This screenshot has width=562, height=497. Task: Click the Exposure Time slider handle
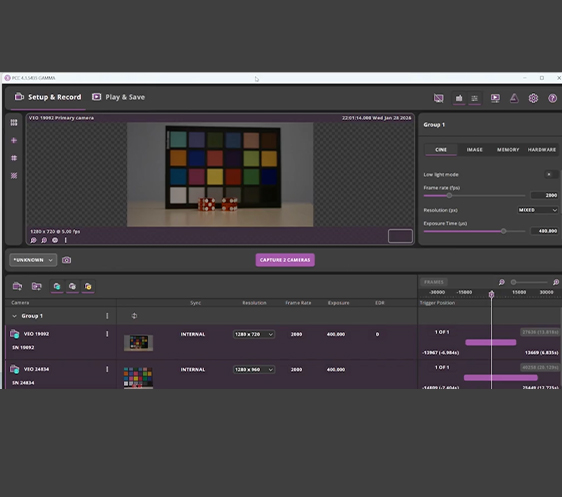click(x=503, y=231)
